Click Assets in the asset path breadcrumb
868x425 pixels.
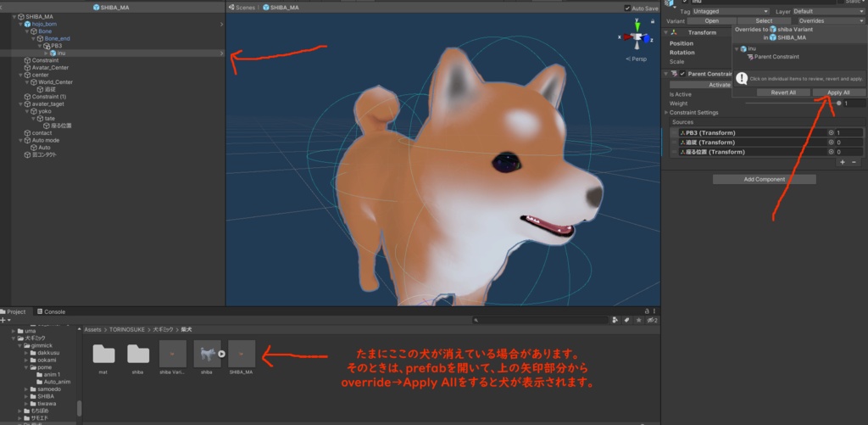coord(92,330)
